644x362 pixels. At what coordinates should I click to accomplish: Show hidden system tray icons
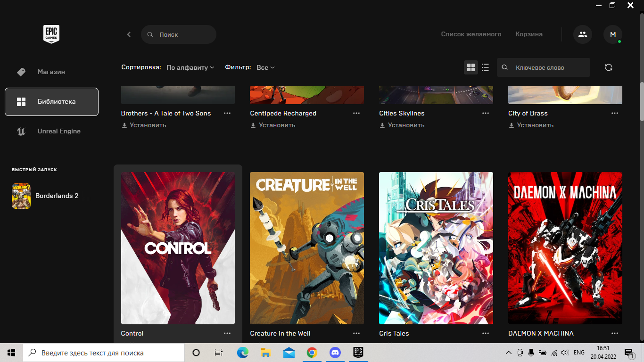508,353
